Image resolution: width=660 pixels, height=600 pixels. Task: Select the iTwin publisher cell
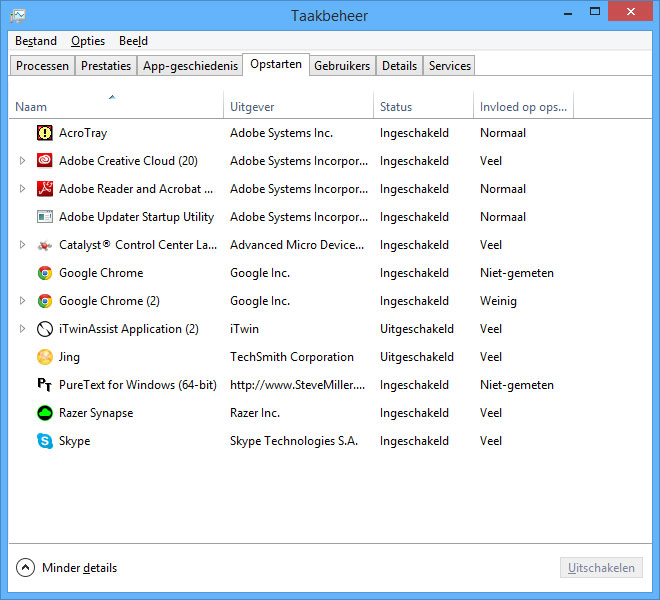click(244, 329)
